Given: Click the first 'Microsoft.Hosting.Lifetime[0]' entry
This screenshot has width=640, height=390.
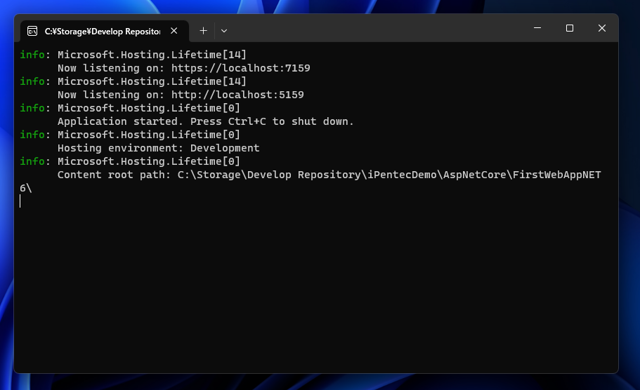Looking at the screenshot, I should [149, 108].
